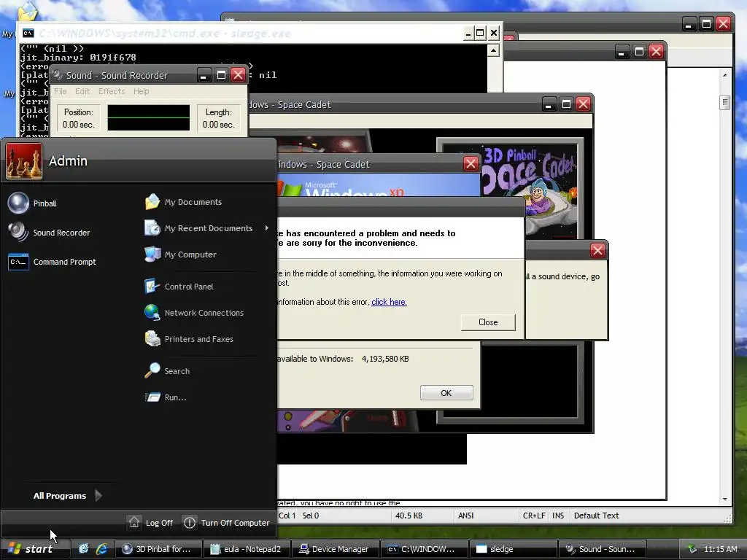Viewport: 747px width, 560px height.
Task: Switch to 3D Pinball taskbar button
Action: (x=158, y=549)
